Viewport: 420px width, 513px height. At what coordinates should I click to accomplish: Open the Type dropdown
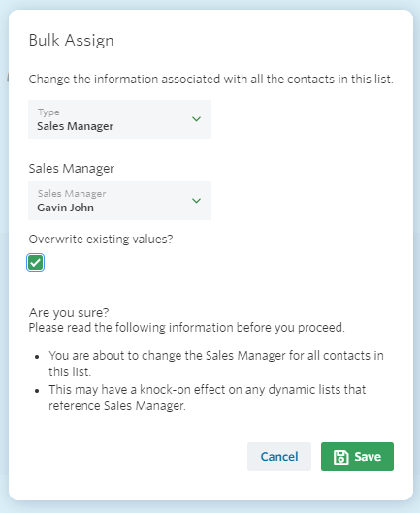point(120,119)
